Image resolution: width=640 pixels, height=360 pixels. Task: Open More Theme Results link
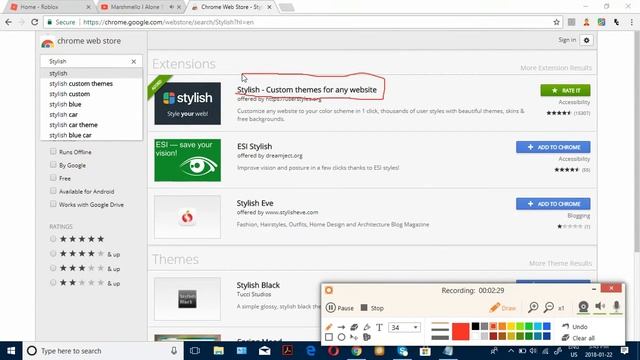pyautogui.click(x=560, y=263)
